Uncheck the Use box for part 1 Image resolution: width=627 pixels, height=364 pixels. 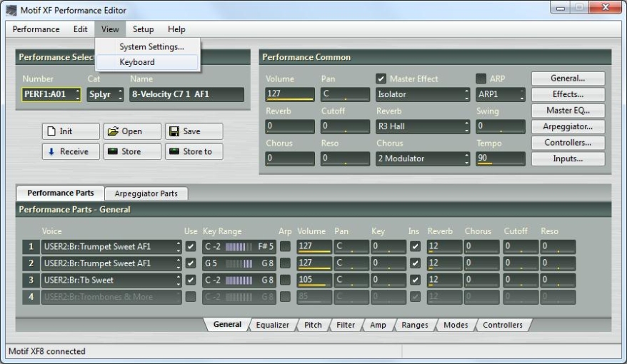tap(191, 246)
